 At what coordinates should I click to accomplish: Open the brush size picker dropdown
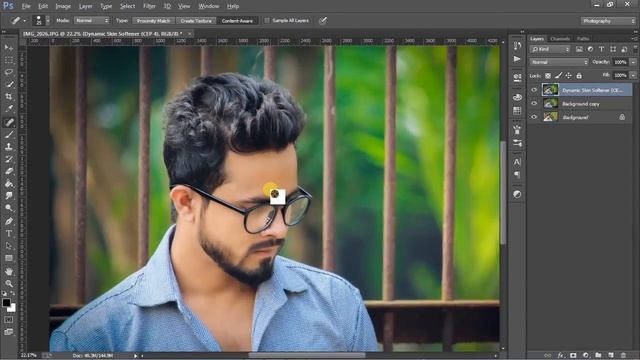click(x=48, y=20)
